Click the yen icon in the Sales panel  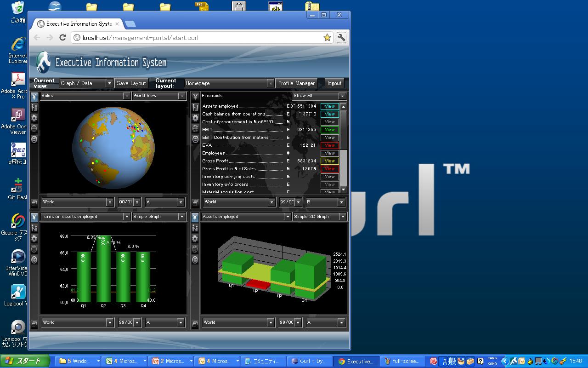point(34,97)
